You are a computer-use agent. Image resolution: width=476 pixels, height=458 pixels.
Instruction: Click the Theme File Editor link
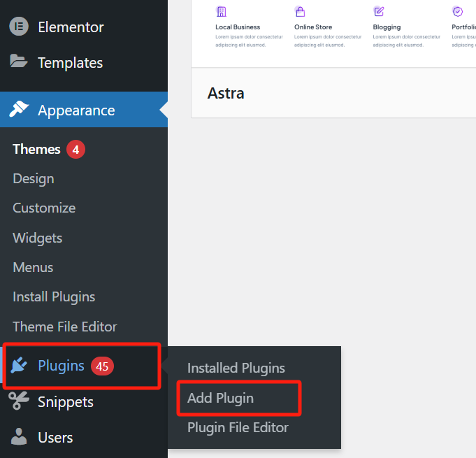[64, 327]
